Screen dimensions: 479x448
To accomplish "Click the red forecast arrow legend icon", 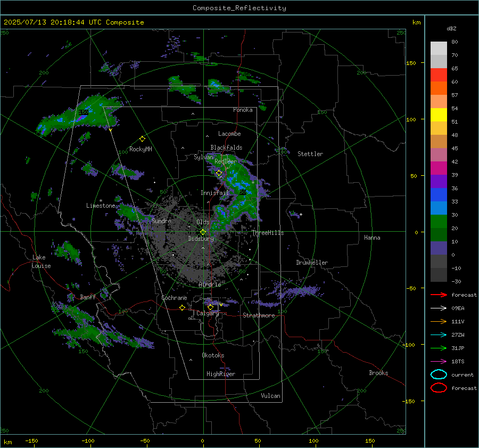I will click(439, 295).
